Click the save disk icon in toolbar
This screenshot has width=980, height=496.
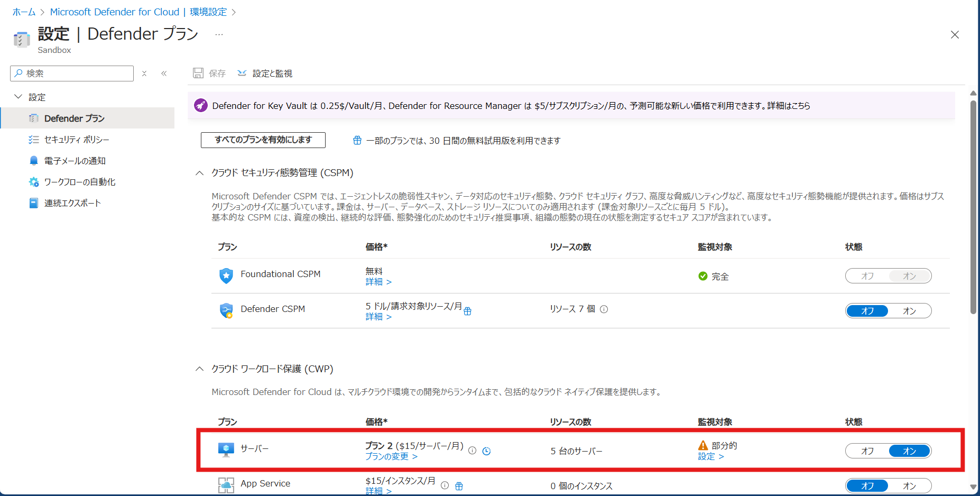(198, 73)
